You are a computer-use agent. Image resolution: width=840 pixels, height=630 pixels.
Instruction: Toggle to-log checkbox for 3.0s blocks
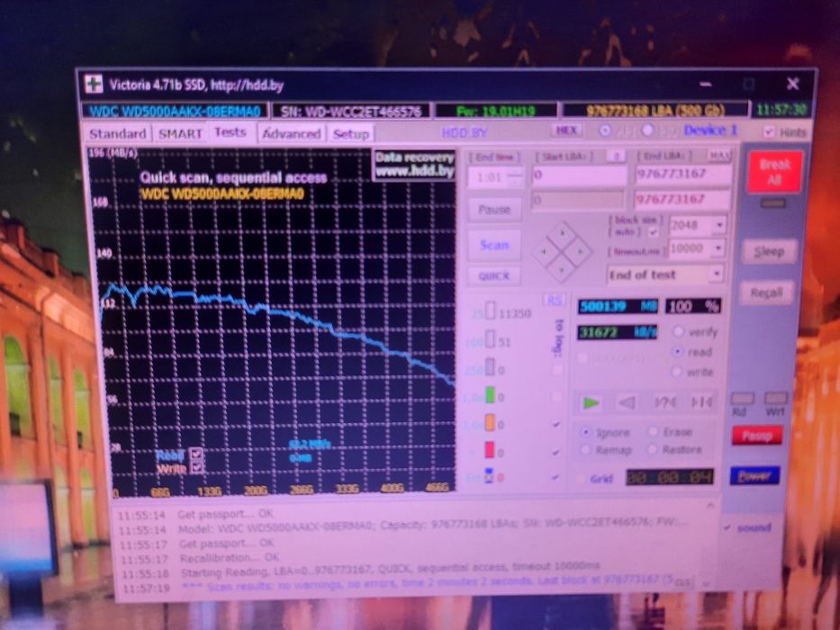click(x=556, y=424)
